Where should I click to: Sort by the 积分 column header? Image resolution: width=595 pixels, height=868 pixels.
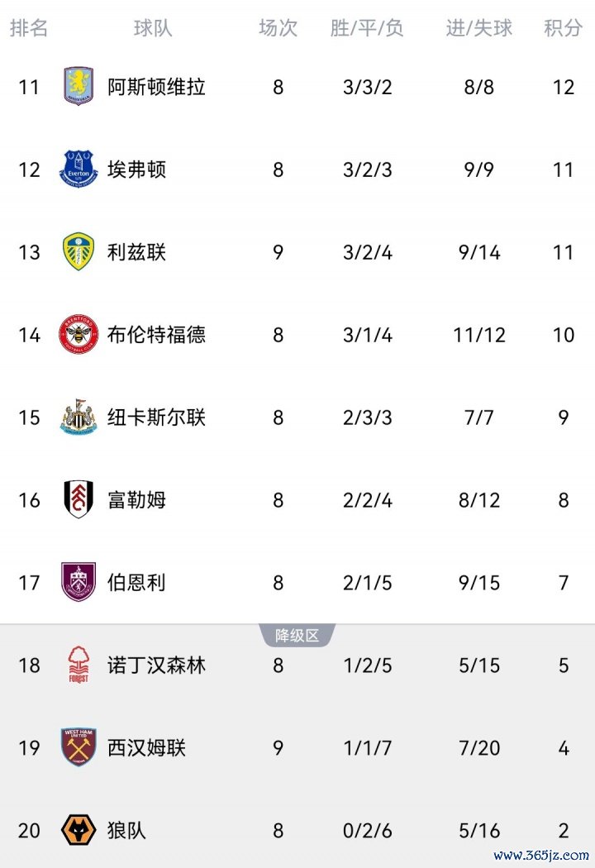[x=563, y=28]
